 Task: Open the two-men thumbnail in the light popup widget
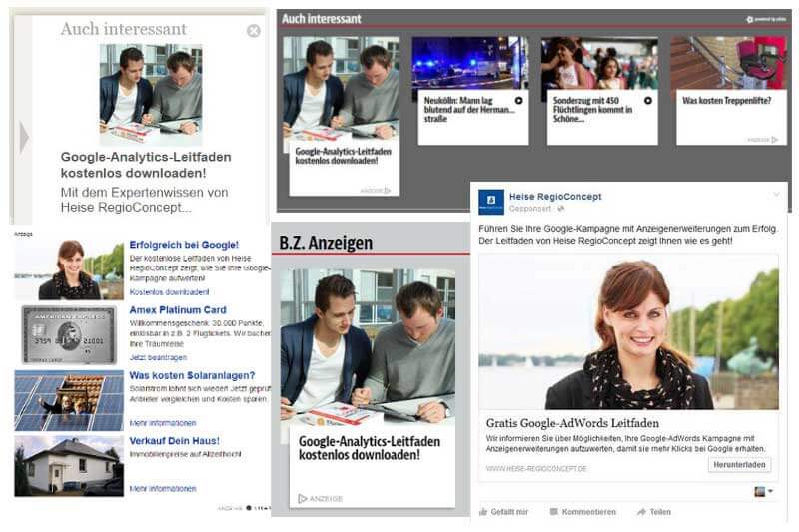[151, 94]
